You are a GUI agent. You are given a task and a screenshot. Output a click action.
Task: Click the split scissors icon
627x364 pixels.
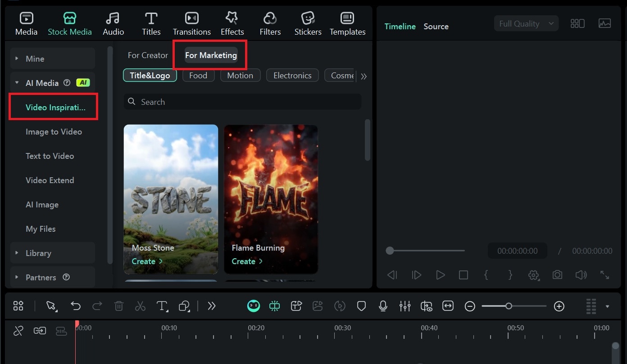point(140,306)
